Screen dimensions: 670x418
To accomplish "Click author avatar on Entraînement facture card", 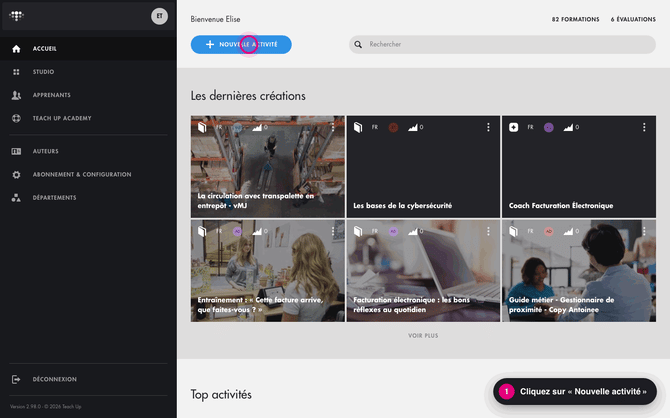I will (237, 231).
